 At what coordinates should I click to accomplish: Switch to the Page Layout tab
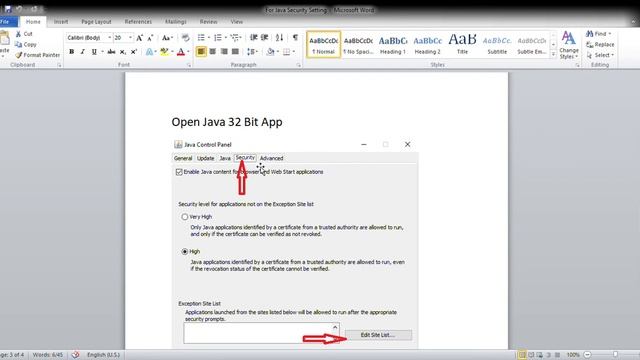(x=96, y=22)
